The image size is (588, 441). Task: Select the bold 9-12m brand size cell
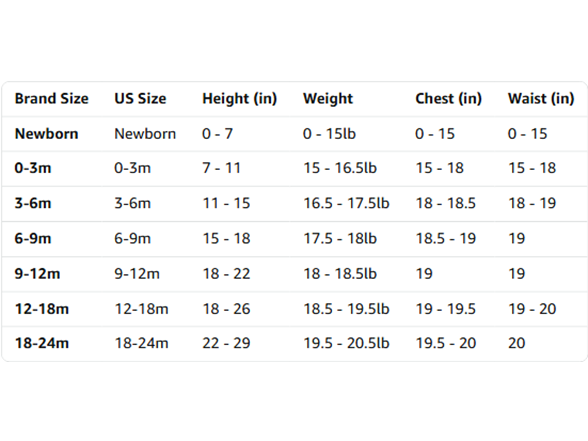click(38, 274)
